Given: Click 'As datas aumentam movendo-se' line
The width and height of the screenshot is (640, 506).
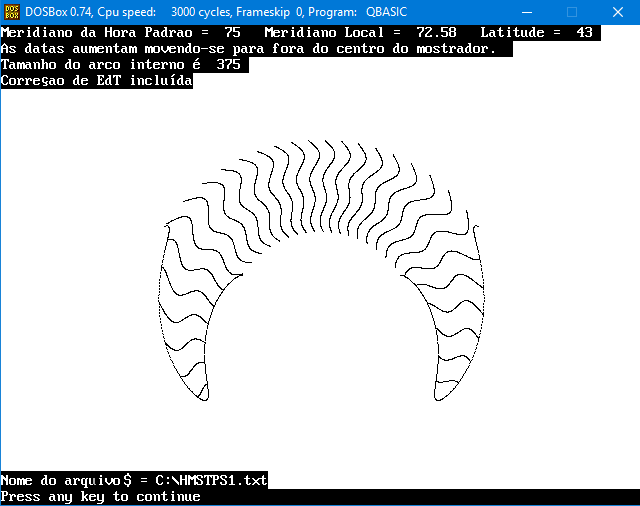Looking at the screenshot, I should tap(249, 49).
